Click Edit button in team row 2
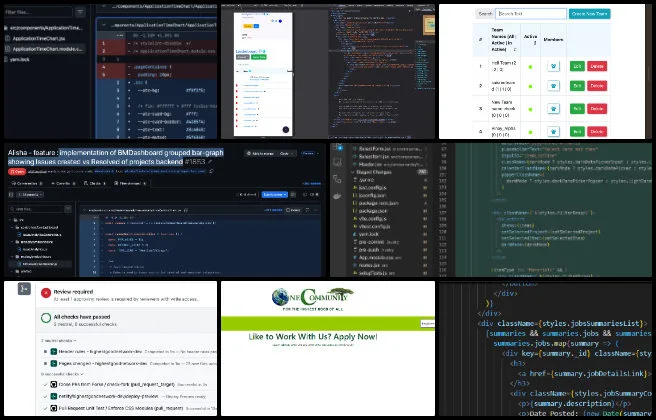This screenshot has width=656, height=420. click(577, 86)
